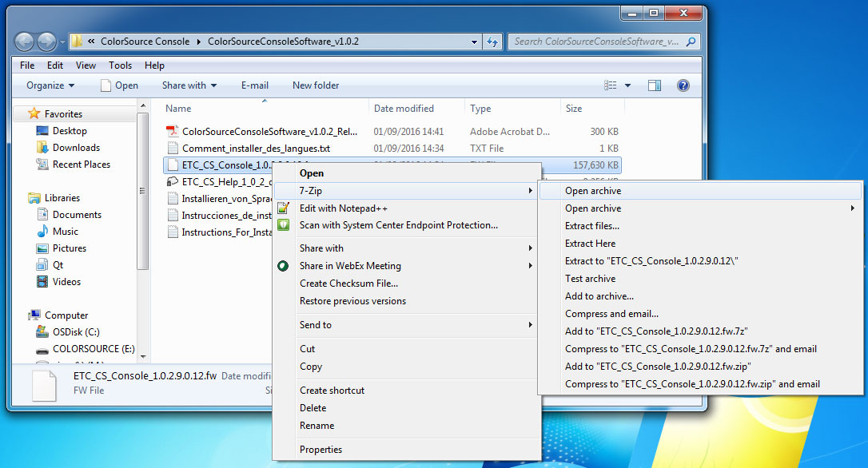Click the FW file thumbnail in details pane
868x468 pixels.
(44, 385)
